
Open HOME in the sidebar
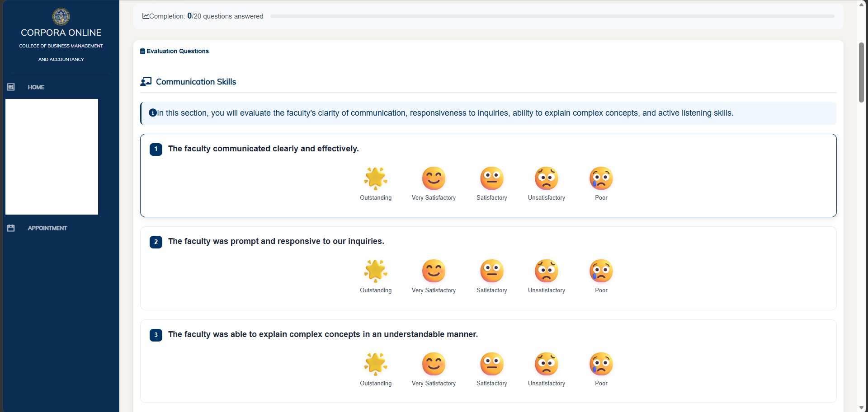(36, 87)
